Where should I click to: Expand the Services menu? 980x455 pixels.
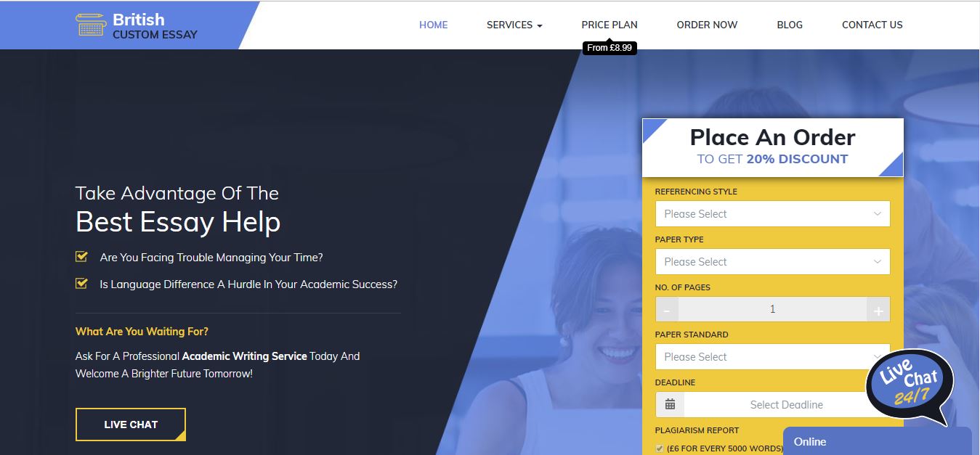pos(514,25)
